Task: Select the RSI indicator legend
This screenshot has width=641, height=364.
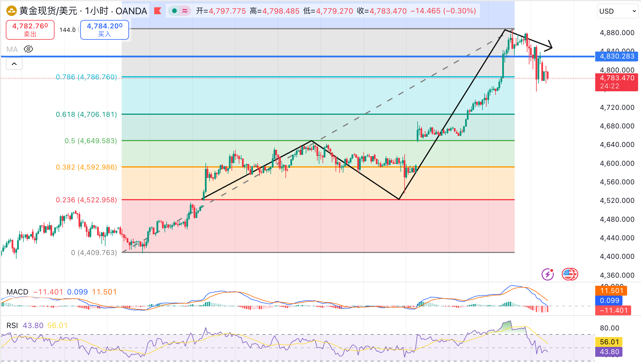Action: tap(12, 325)
